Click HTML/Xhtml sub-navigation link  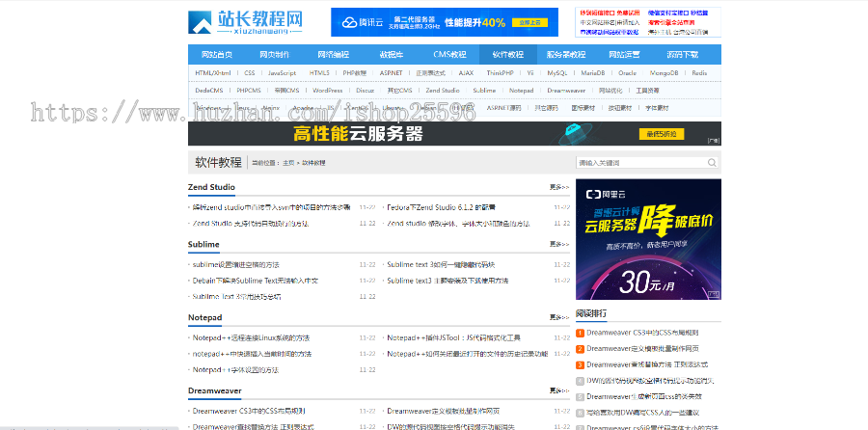(212, 73)
